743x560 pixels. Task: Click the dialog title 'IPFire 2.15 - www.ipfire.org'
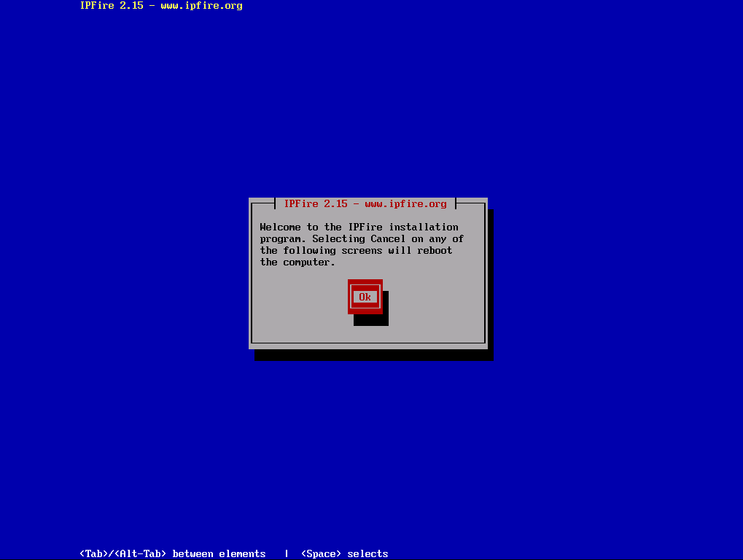(365, 204)
